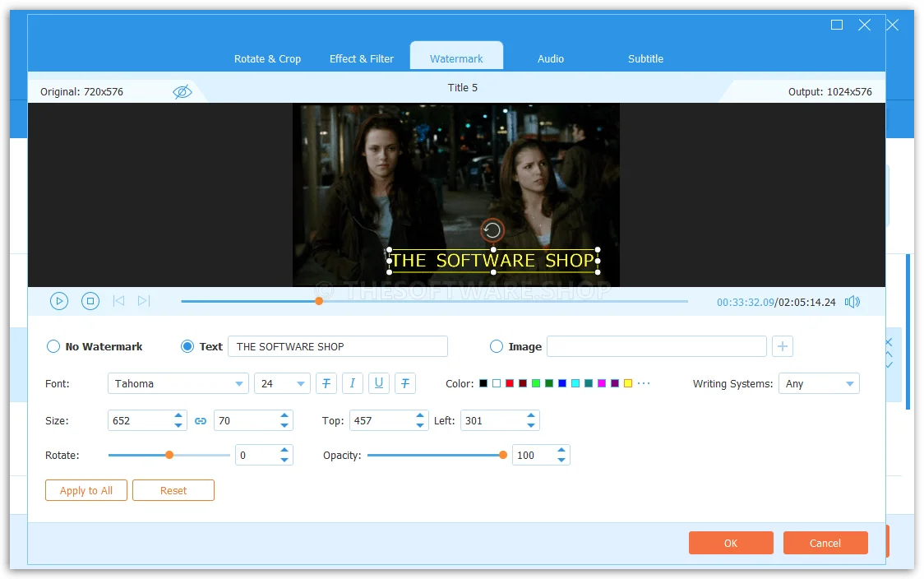Decrease the Left position value
The width and height of the screenshot is (924, 579).
(x=531, y=426)
